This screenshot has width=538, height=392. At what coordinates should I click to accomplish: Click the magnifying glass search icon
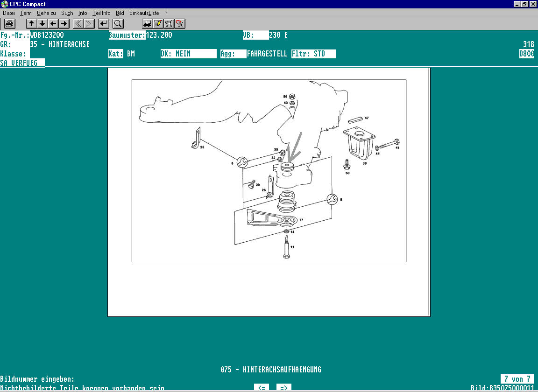click(x=118, y=24)
